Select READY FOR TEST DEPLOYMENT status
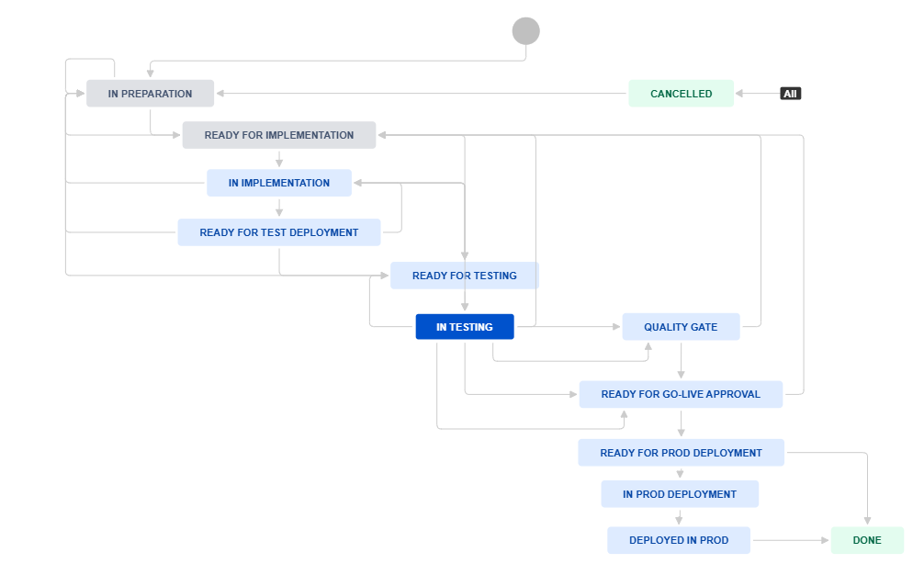This screenshot has width=924, height=575. 279,232
